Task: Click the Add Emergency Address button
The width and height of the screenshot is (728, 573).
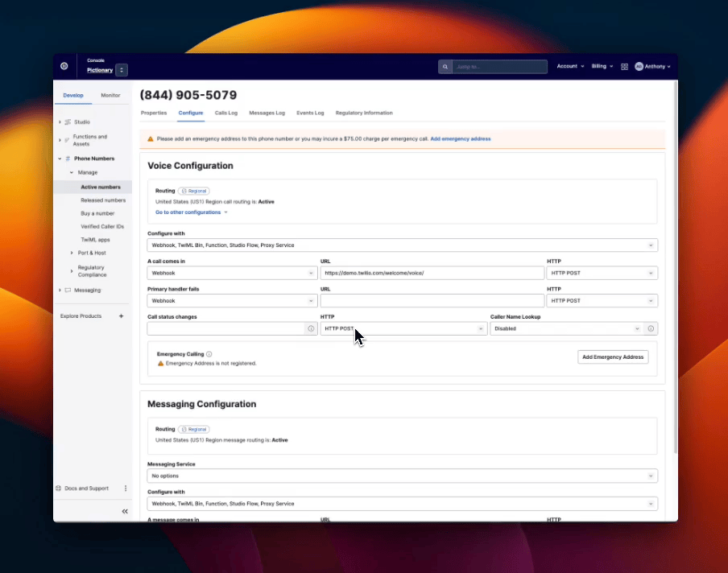Action: click(x=613, y=357)
